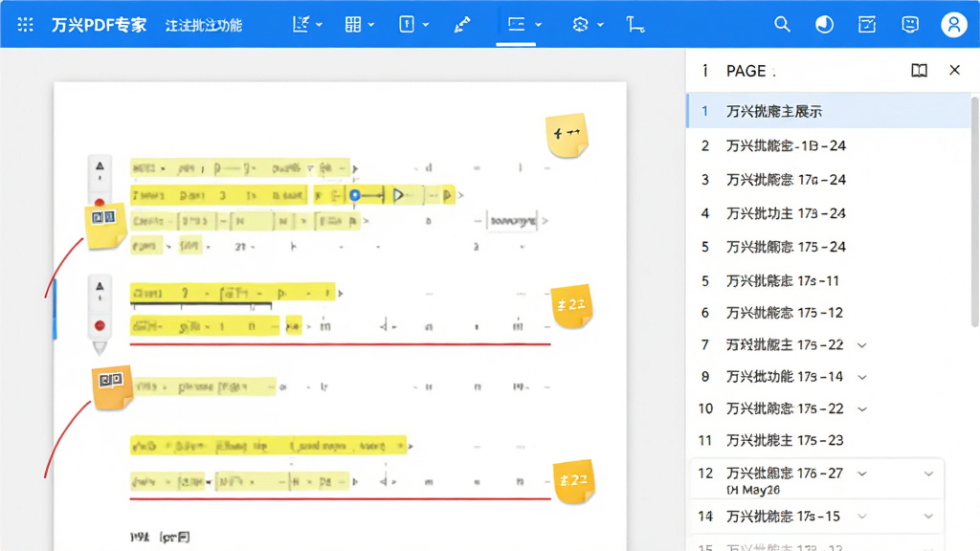Viewport: 980px width, 551px height.
Task: Close the PAGE side panel
Action: (954, 70)
